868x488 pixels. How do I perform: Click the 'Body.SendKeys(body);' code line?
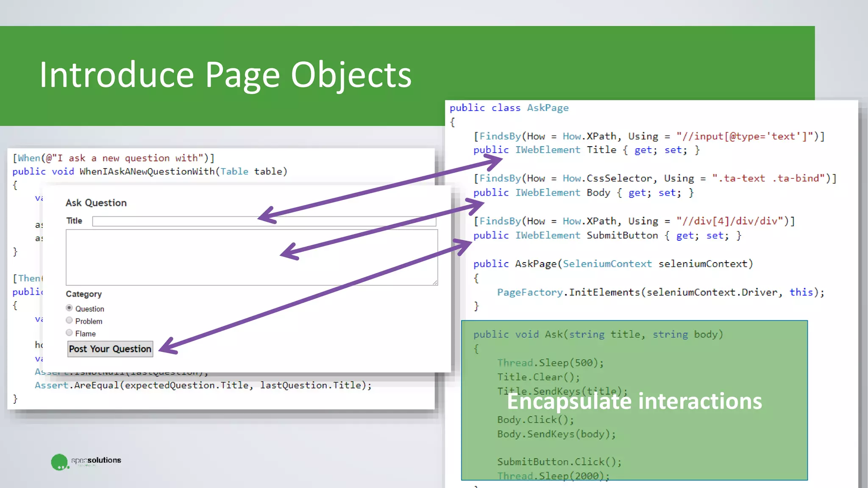point(556,434)
